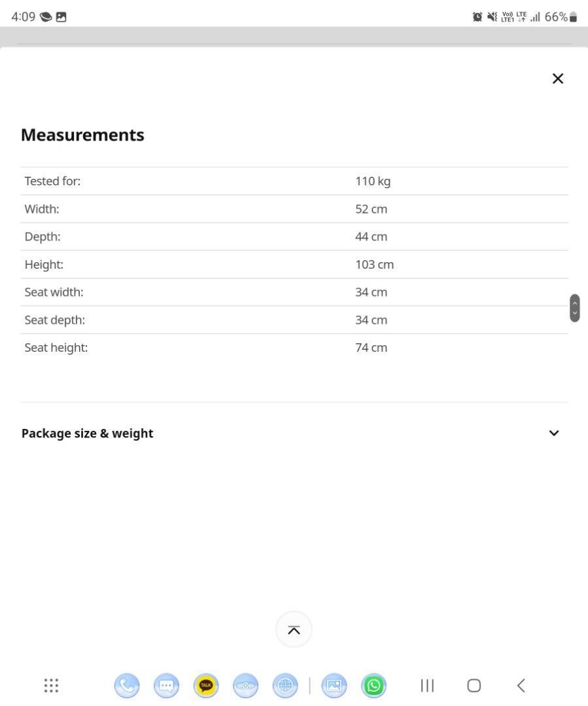
Task: Open the recent apps button
Action: [x=427, y=685]
